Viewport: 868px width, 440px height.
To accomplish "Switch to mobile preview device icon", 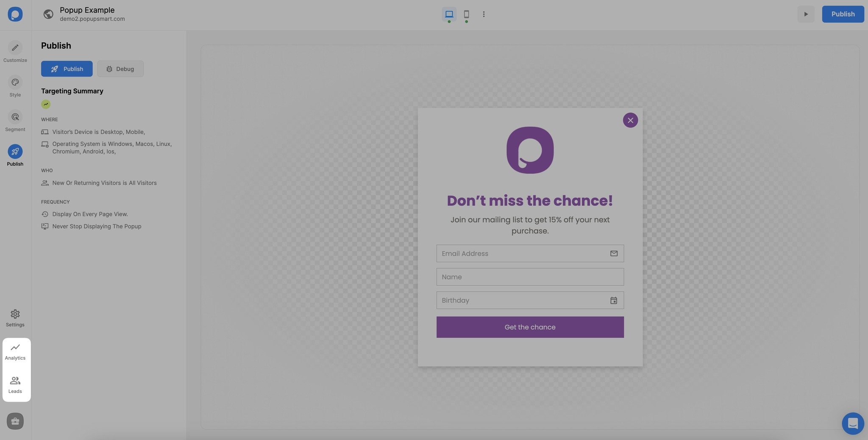I will tap(466, 14).
